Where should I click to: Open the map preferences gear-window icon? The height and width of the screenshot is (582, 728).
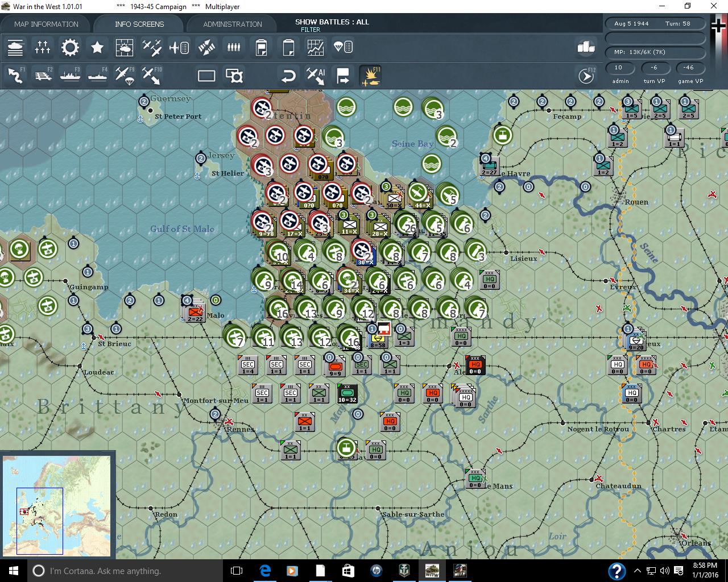tap(234, 76)
